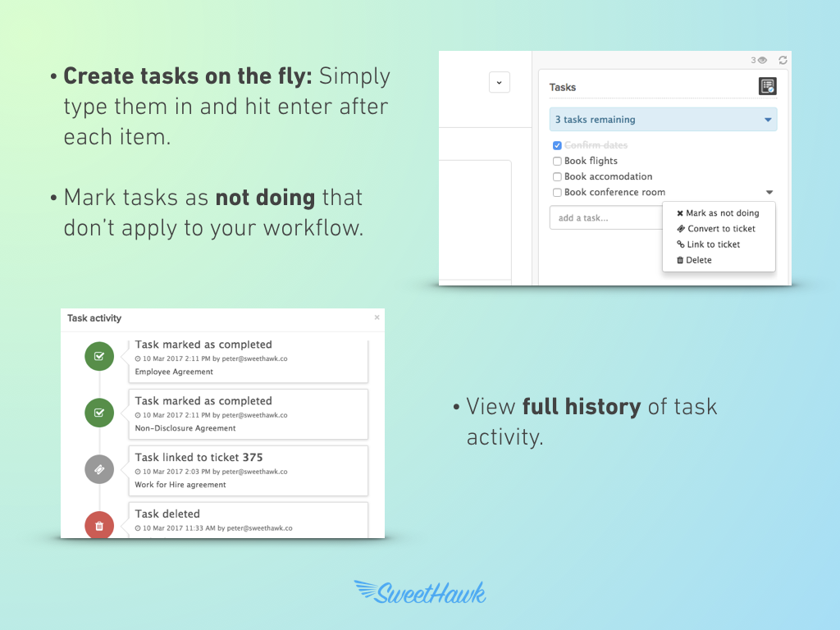Viewport: 840px width, 630px height.
Task: Click the Tasks app icon in panel header
Action: coord(767,86)
